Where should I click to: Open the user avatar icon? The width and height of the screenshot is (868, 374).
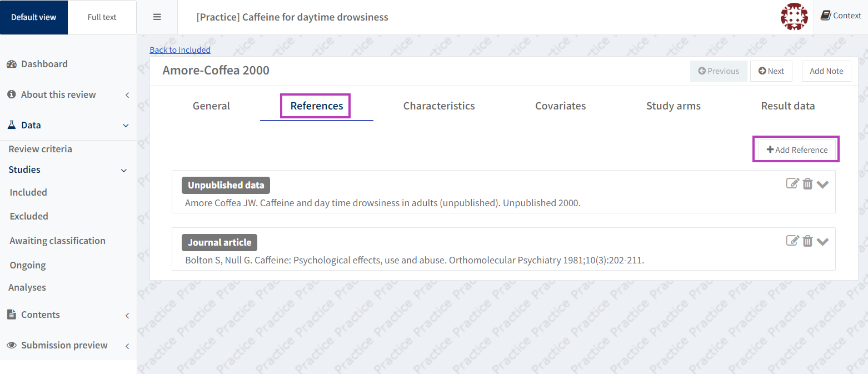tap(794, 17)
